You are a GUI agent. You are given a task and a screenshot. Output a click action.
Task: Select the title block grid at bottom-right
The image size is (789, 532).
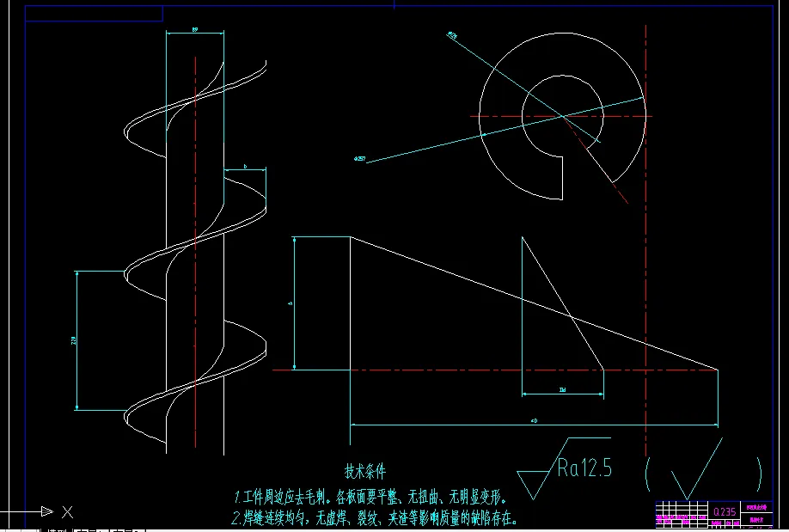click(714, 515)
